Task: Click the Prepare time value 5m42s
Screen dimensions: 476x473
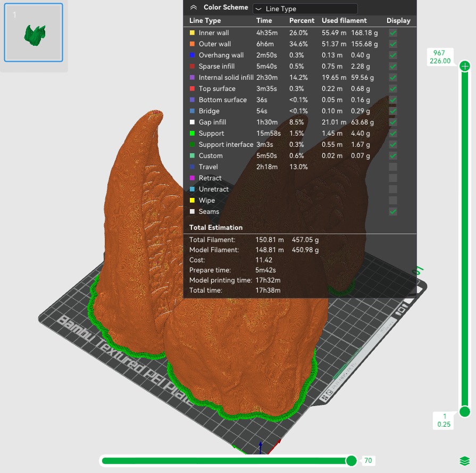Action: click(265, 270)
